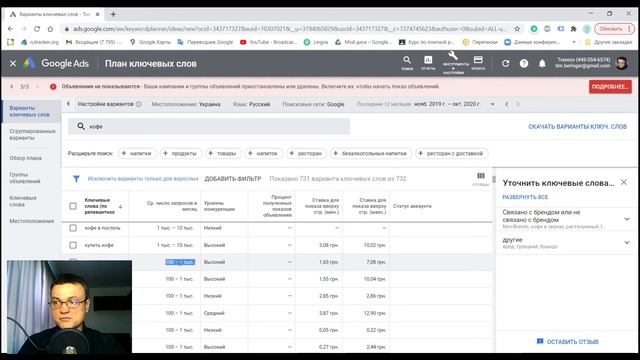The height and width of the screenshot is (360, 640).
Task: Click the red error alert icon
Action: click(53, 87)
